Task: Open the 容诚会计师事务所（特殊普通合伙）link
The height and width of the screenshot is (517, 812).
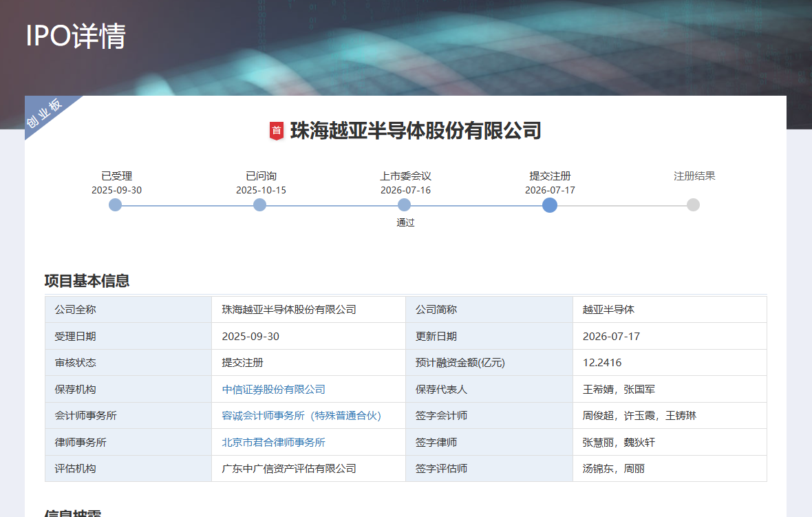Action: pyautogui.click(x=301, y=416)
